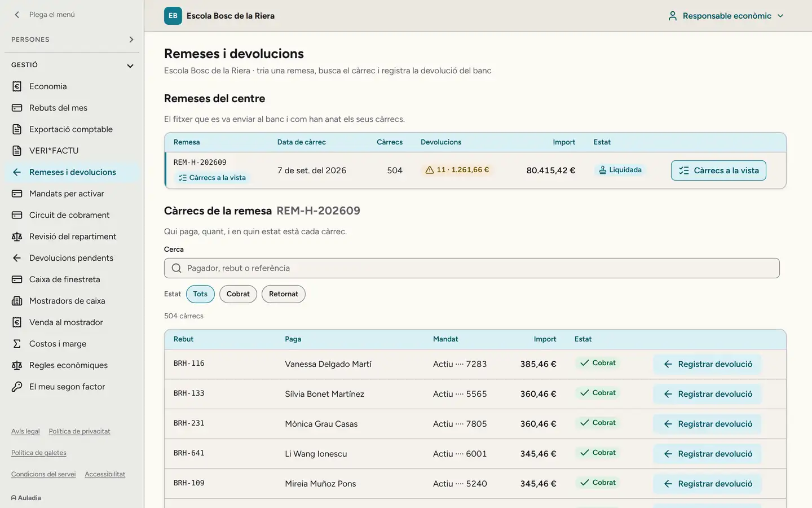The image size is (812, 508).
Task: Select the Tots status filter
Action: pos(200,294)
